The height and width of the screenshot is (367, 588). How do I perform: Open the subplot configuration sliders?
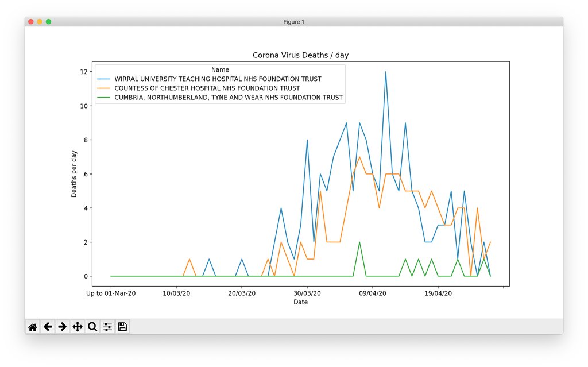[x=107, y=326]
